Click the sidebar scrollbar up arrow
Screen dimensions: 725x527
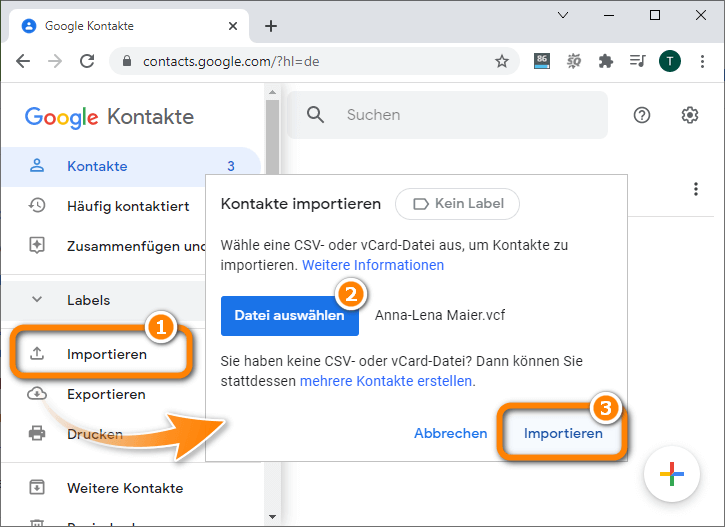(272, 92)
